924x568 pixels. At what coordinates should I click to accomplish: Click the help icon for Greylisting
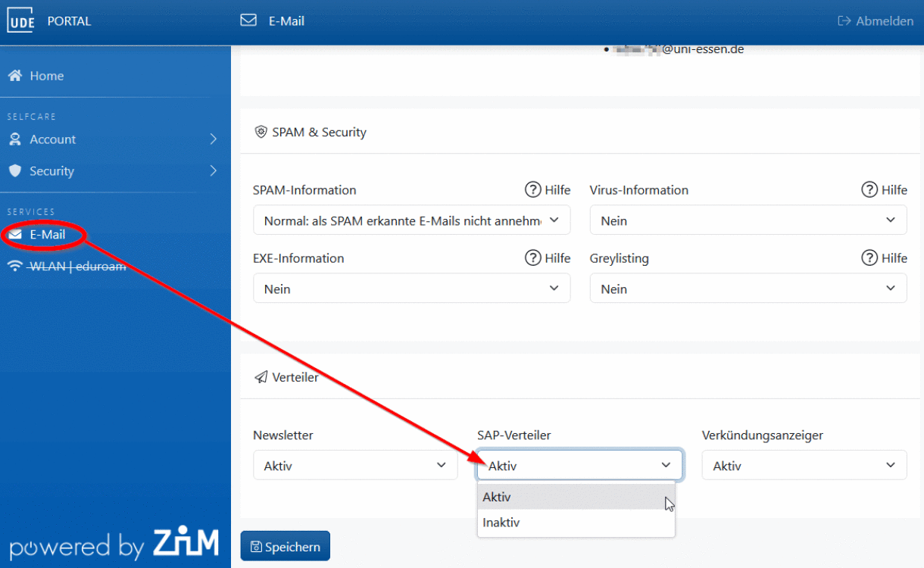pos(869,258)
